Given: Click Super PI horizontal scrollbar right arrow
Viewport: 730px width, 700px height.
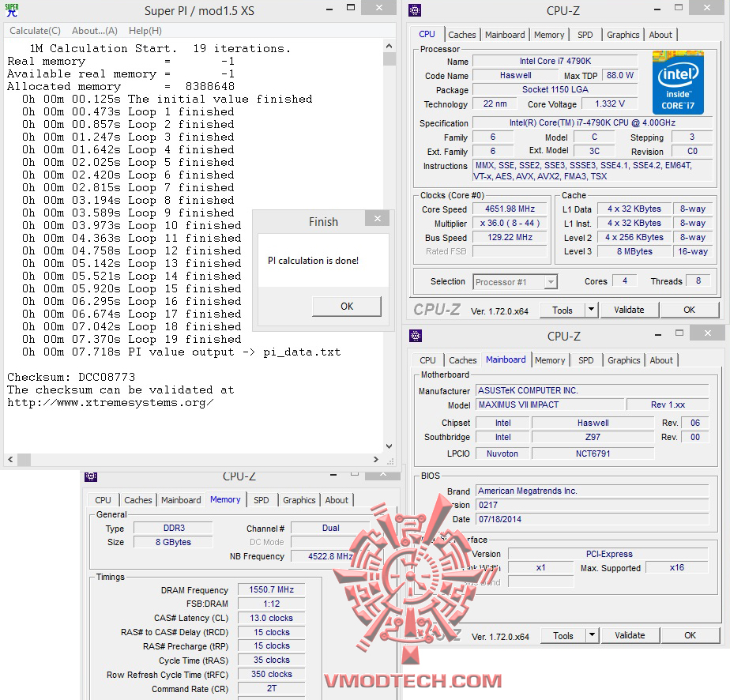Looking at the screenshot, I should click(x=376, y=460).
